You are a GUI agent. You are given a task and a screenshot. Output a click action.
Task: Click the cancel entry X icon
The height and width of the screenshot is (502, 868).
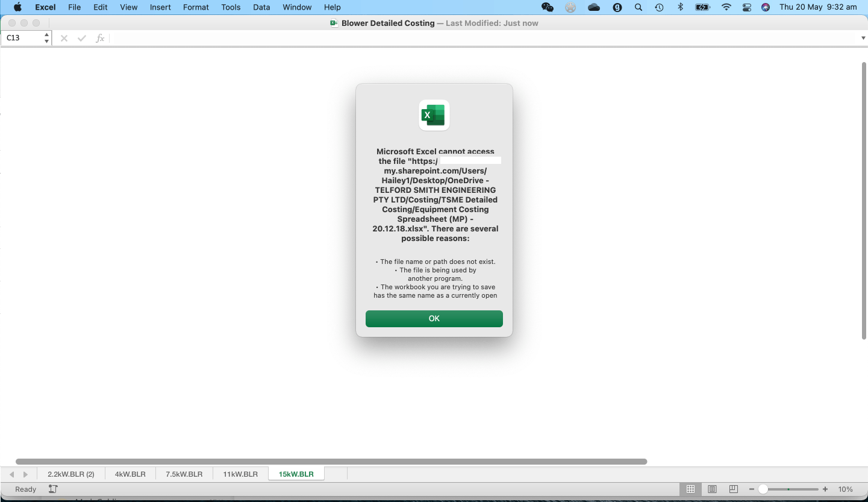[64, 38]
